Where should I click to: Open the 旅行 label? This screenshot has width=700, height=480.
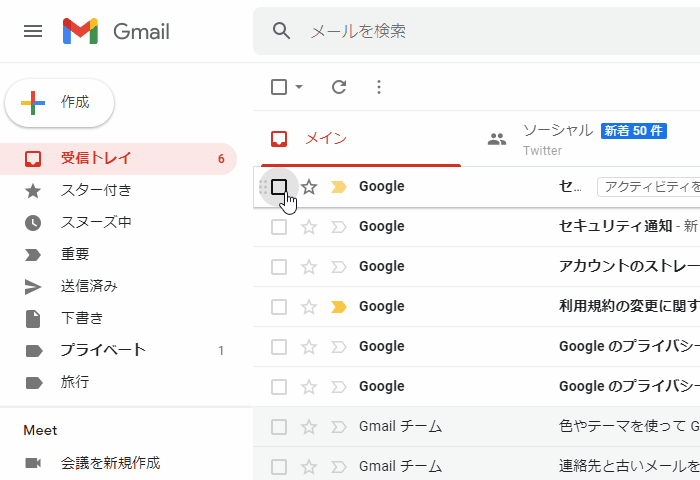pyautogui.click(x=118, y=383)
